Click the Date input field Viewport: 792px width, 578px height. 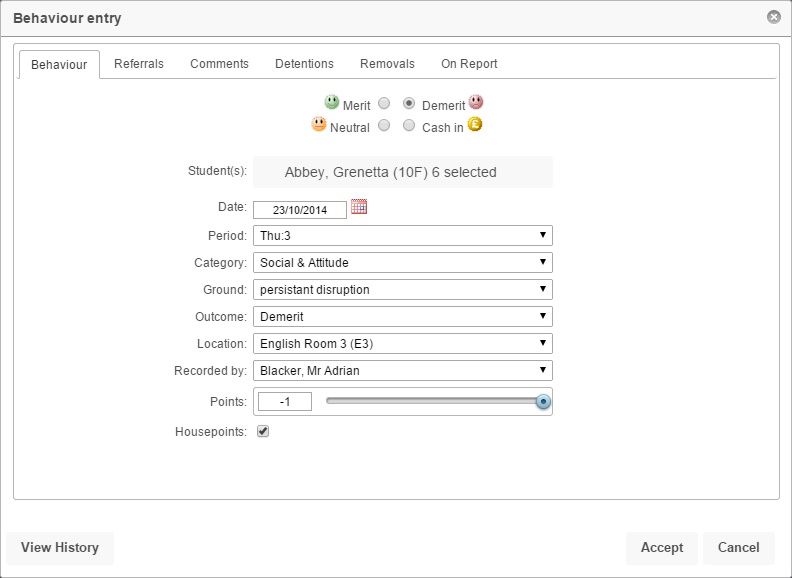click(299, 209)
